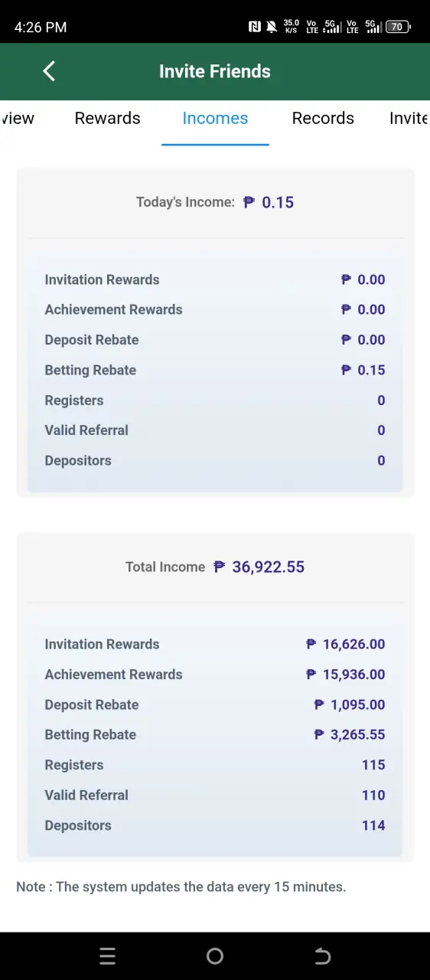This screenshot has height=980, width=430.
Task: Tap the total Invitation Rewards row
Action: pyautogui.click(x=215, y=644)
